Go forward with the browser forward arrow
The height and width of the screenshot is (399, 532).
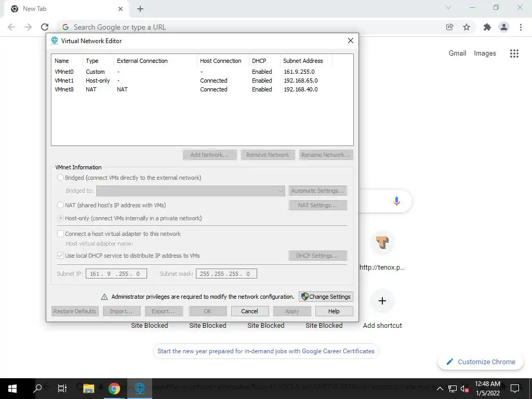28,27
